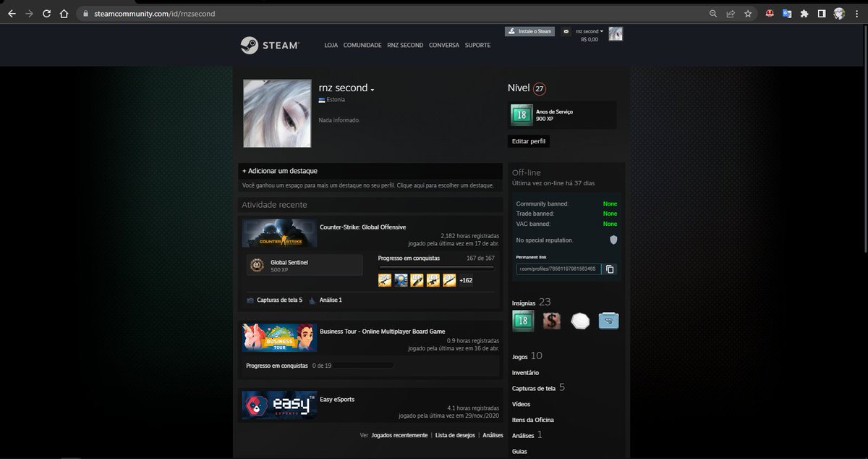
Task: Go back with browser back arrow
Action: coord(11,13)
